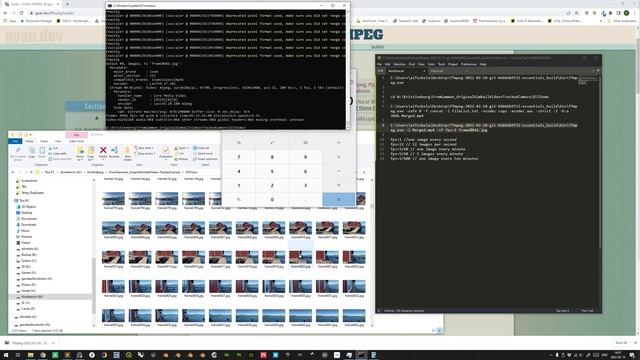Open a new Chrome tab with plus button
Image resolution: width=640 pixels, height=360 pixels.
click(x=67, y=4)
